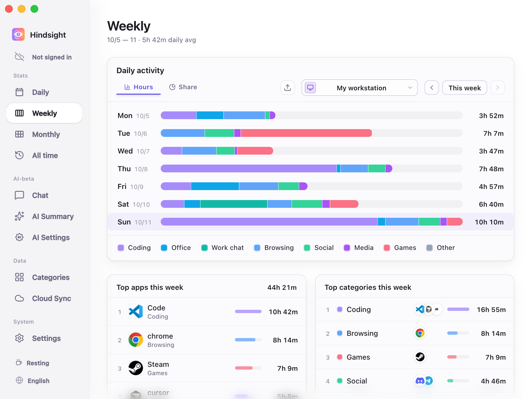The height and width of the screenshot is (399, 532).
Task: Click the This week button
Action: (x=465, y=88)
